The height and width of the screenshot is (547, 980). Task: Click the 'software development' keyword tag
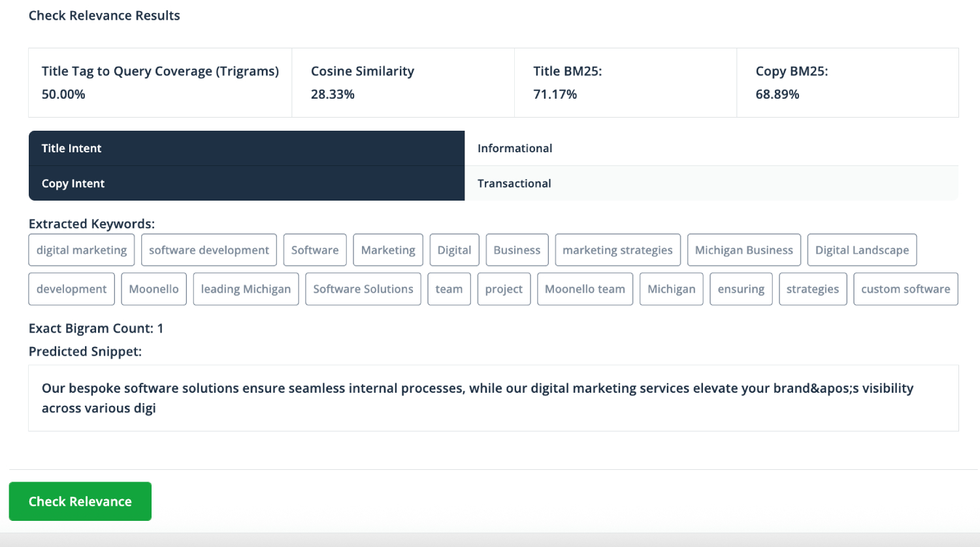pyautogui.click(x=208, y=250)
